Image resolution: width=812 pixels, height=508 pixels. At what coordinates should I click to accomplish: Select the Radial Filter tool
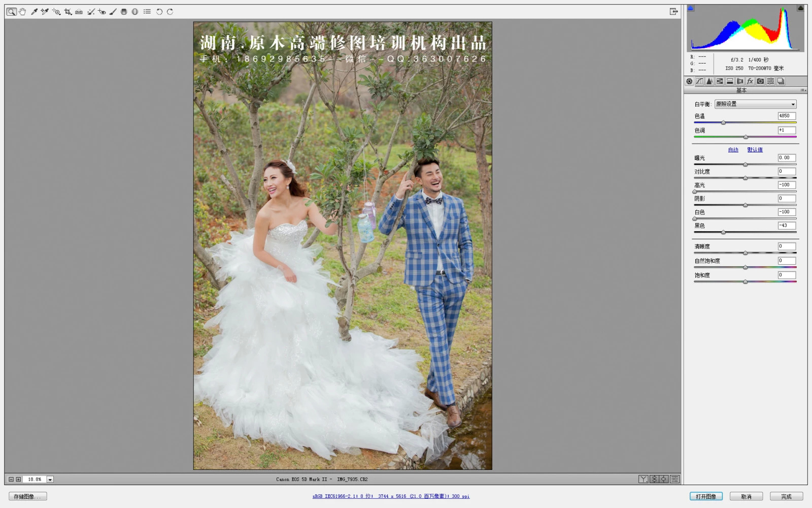point(135,12)
